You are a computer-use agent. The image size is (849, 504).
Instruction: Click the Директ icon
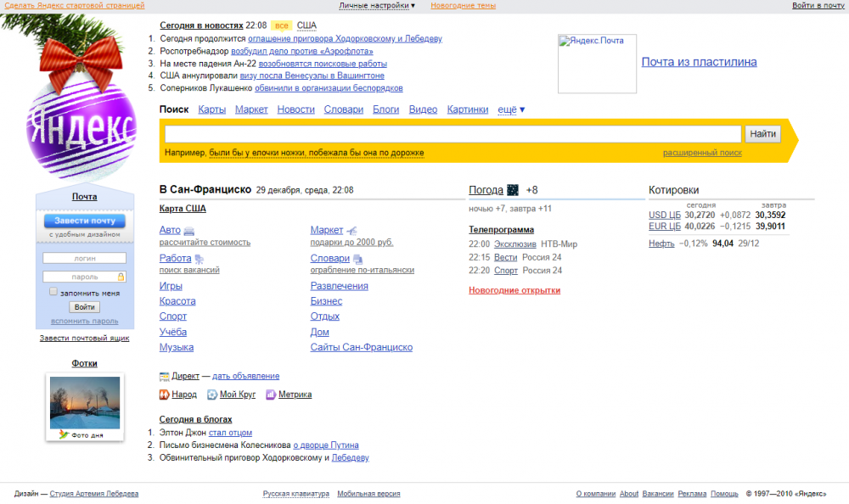click(164, 376)
